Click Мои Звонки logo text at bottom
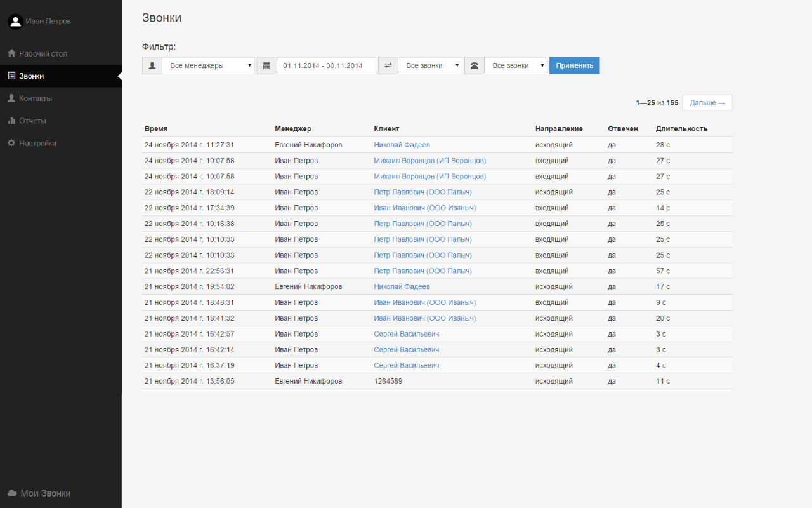The height and width of the screenshot is (508, 812). pyautogui.click(x=45, y=493)
